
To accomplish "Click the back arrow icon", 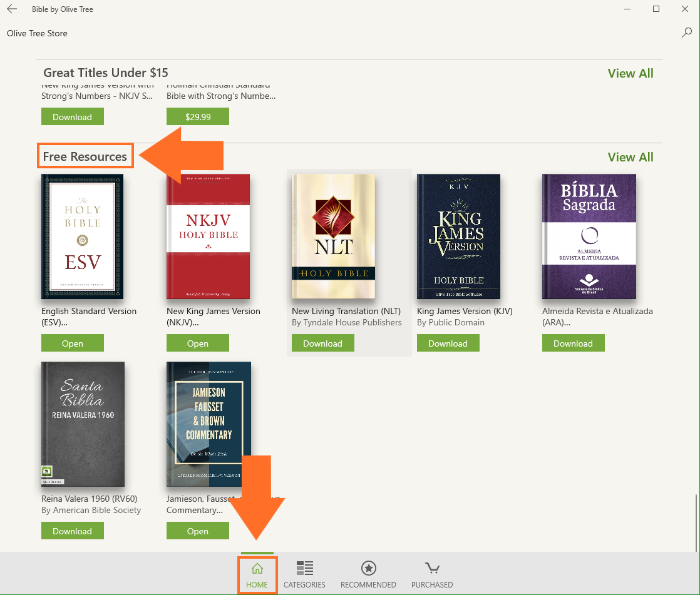I will [x=12, y=9].
